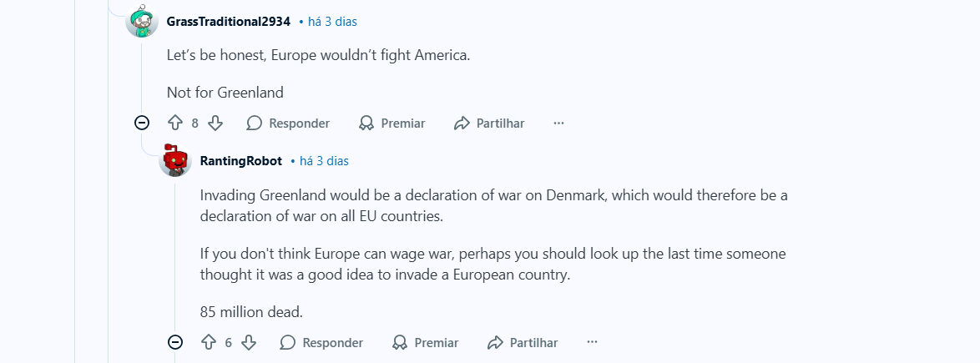Upvote RantingRobot's comment
980x363 pixels.
tap(209, 342)
